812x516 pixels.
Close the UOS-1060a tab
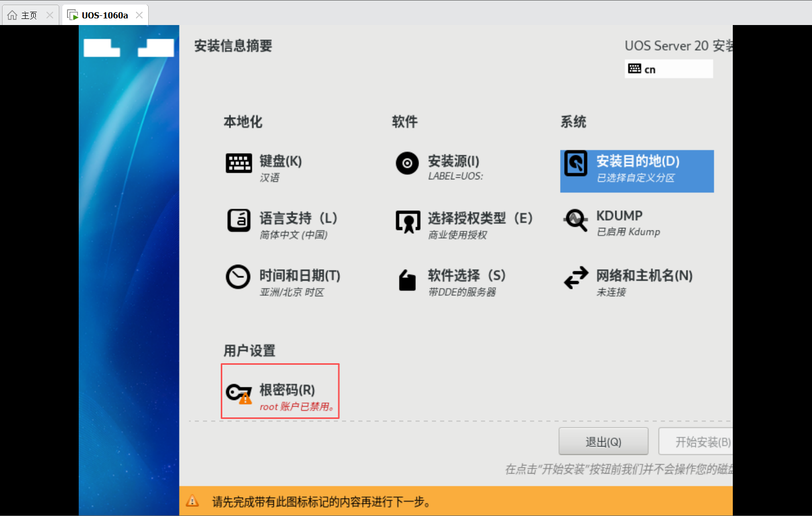(139, 15)
